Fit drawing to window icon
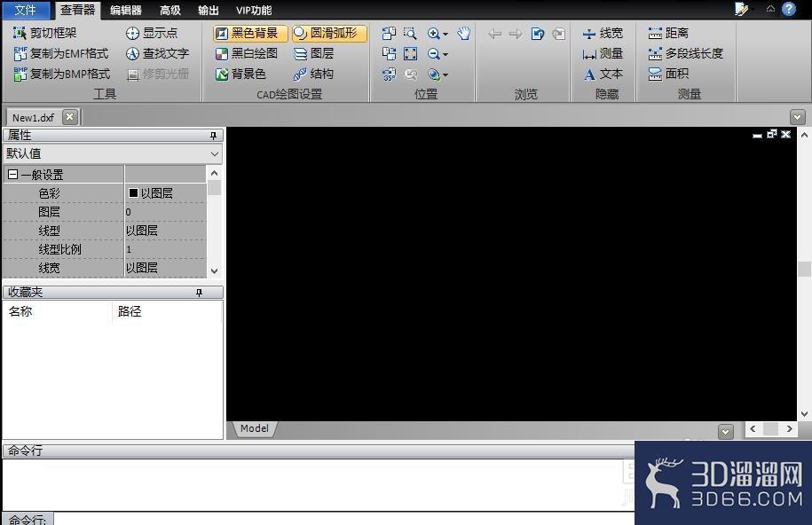 (x=410, y=54)
